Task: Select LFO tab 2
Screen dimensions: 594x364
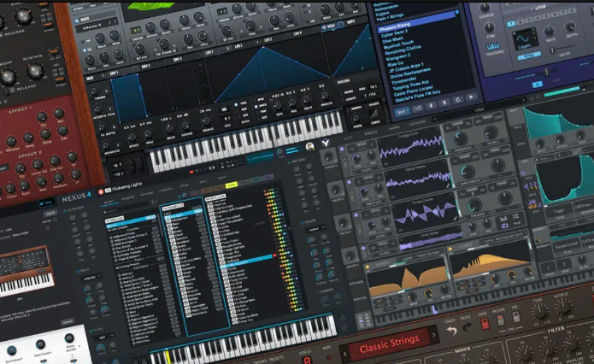Action: 520,22
